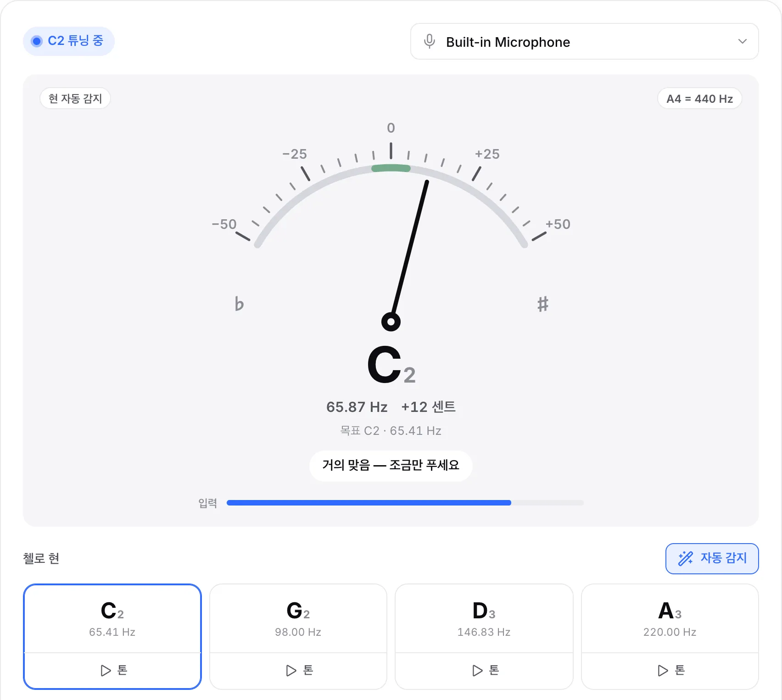Play the C2 reference tone
782x700 pixels.
(112, 670)
